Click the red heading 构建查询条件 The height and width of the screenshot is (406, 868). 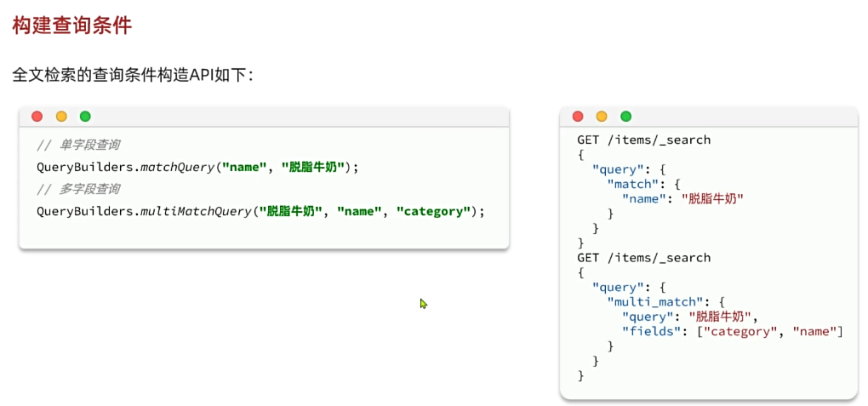[72, 26]
